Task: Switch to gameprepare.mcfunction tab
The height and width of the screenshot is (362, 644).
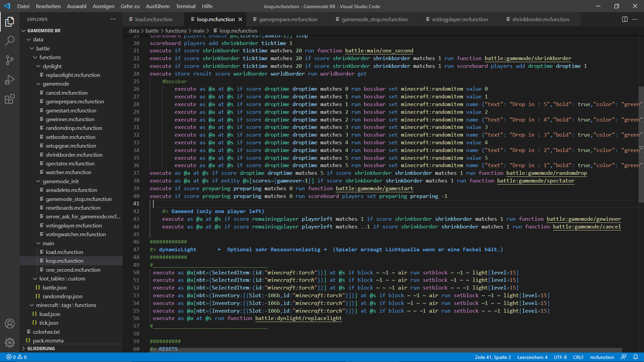Action: click(x=288, y=19)
